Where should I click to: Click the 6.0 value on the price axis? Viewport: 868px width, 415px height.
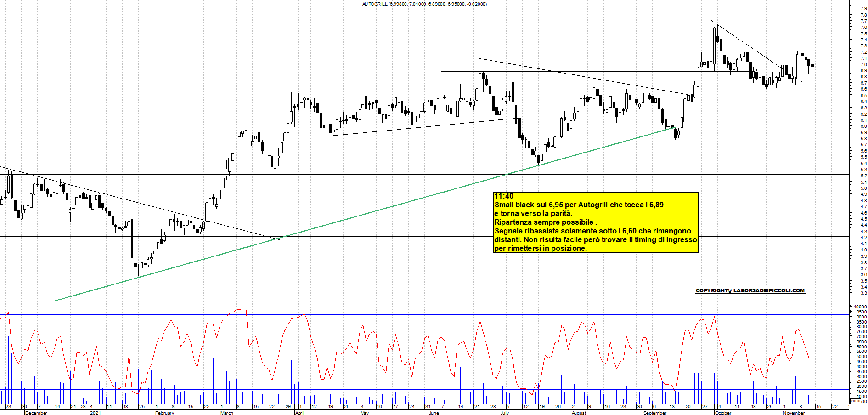(863, 126)
